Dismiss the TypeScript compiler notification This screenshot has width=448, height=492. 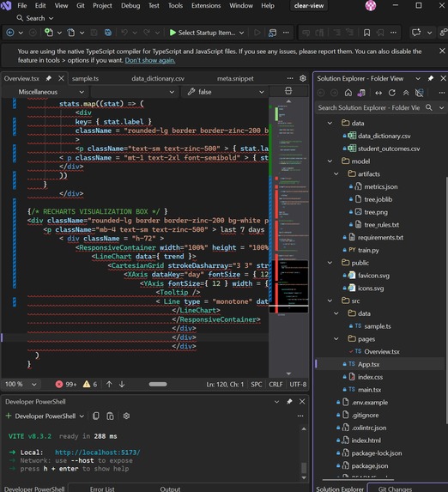(x=442, y=51)
